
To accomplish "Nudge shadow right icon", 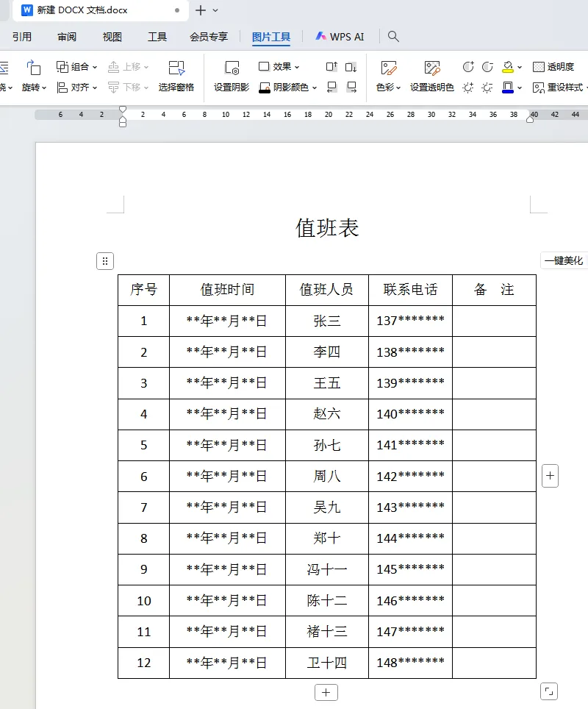I will [351, 88].
